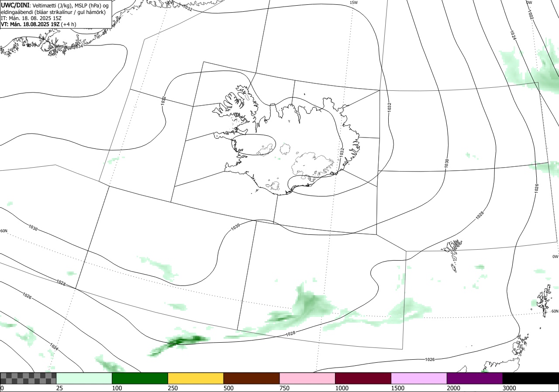
Task: Click the gray checkered 0–25 legend swatch
Action: 28,378
